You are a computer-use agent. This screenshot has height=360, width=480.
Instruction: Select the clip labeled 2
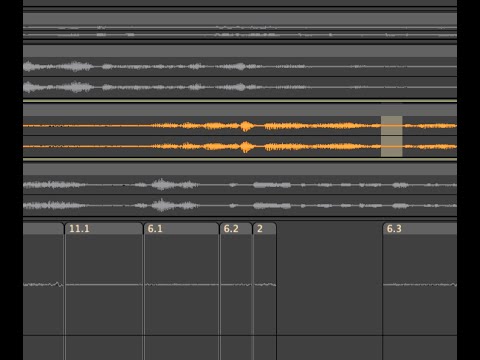(265, 229)
